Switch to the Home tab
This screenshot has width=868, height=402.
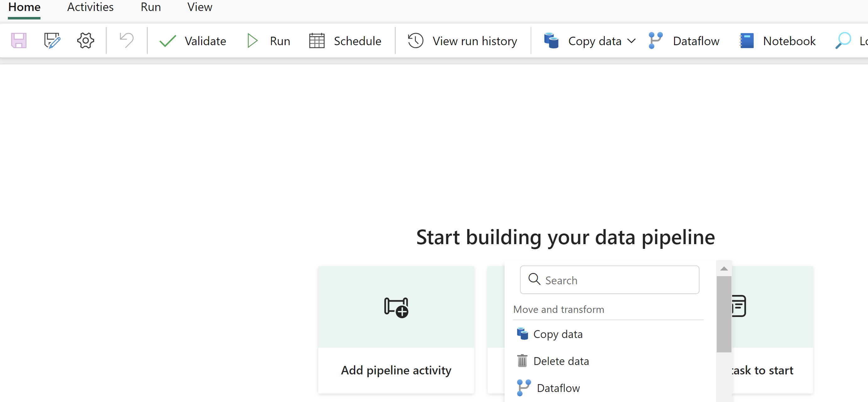tap(24, 7)
